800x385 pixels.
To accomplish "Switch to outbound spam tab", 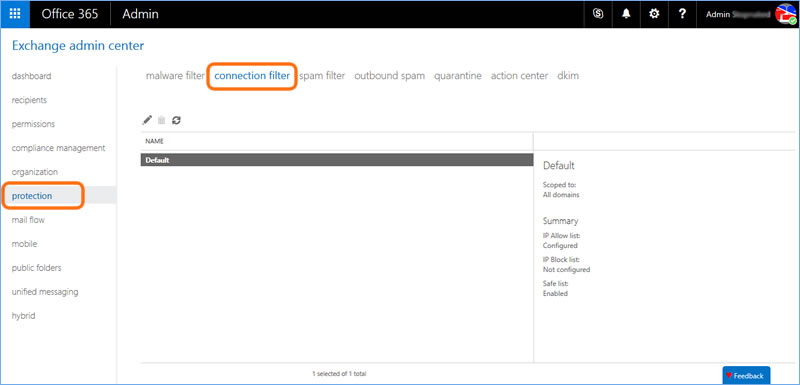I will (x=389, y=76).
